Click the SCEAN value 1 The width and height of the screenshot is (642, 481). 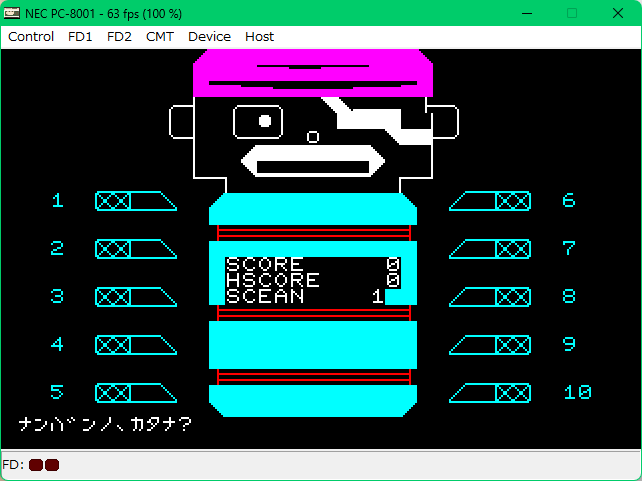tap(378, 297)
